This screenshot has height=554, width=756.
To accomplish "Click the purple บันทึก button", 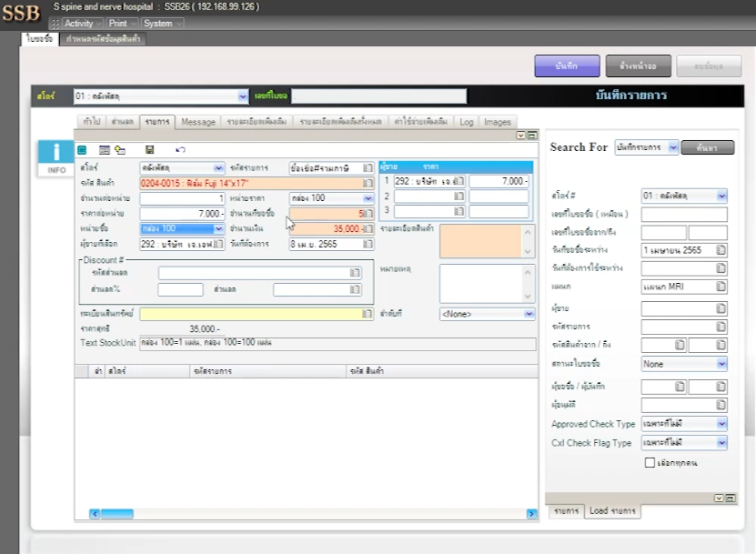I will pyautogui.click(x=567, y=66).
